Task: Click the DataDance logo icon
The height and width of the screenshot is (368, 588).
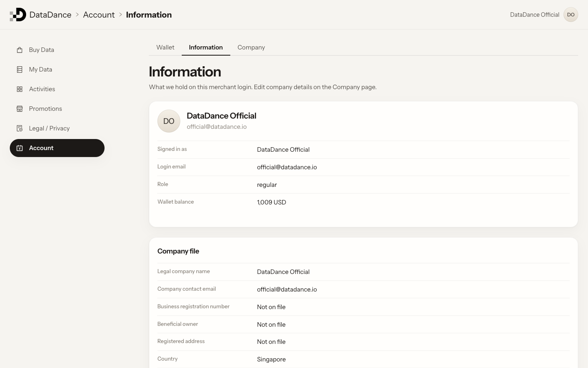Action: [18, 15]
